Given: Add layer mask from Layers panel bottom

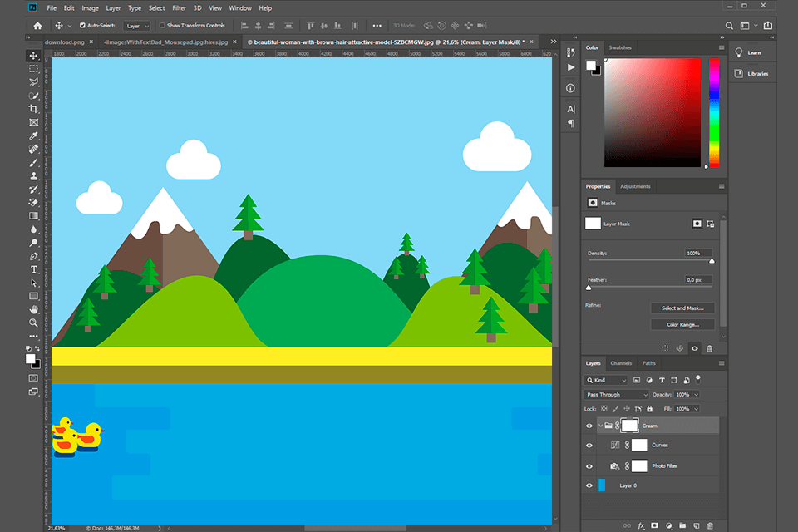Looking at the screenshot, I should [654, 526].
